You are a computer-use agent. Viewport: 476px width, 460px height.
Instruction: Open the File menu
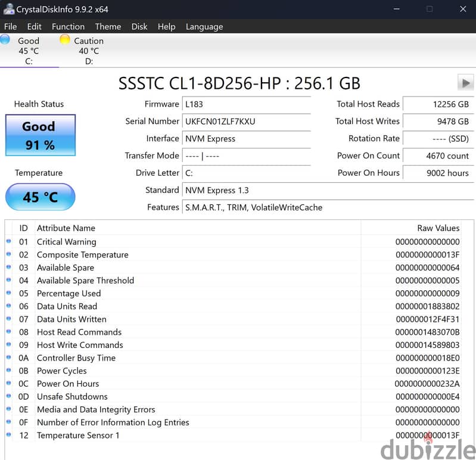pyautogui.click(x=10, y=27)
